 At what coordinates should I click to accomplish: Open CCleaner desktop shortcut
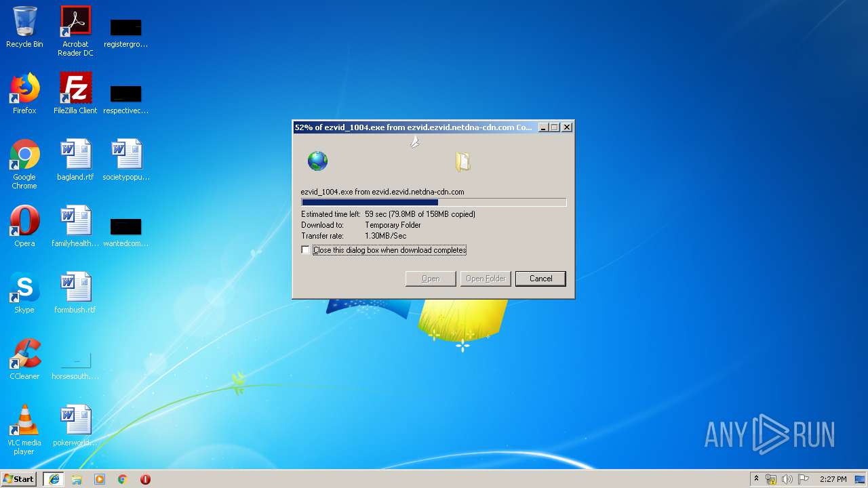tap(24, 359)
